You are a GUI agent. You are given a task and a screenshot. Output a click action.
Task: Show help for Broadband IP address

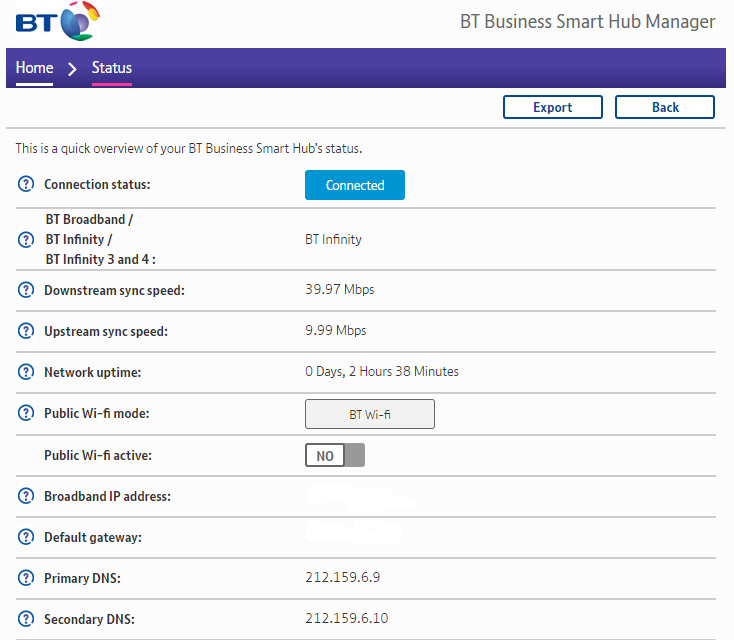pyautogui.click(x=26, y=497)
